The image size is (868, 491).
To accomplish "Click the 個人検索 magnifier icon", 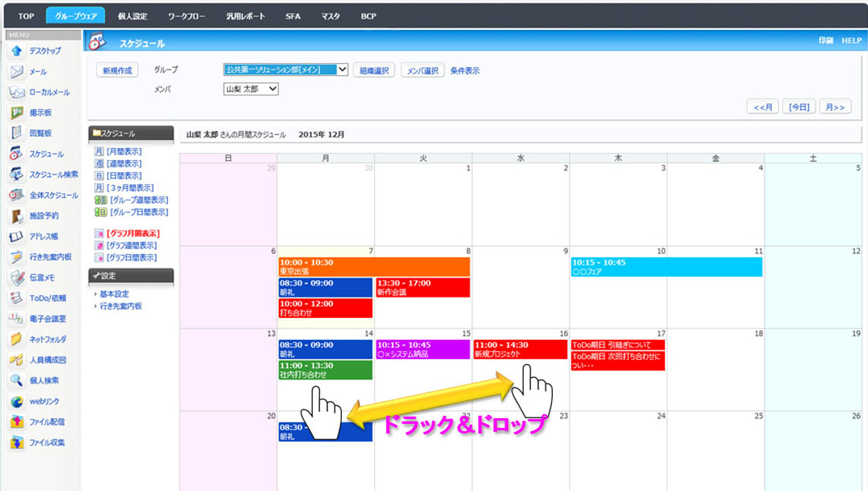I will [16, 381].
